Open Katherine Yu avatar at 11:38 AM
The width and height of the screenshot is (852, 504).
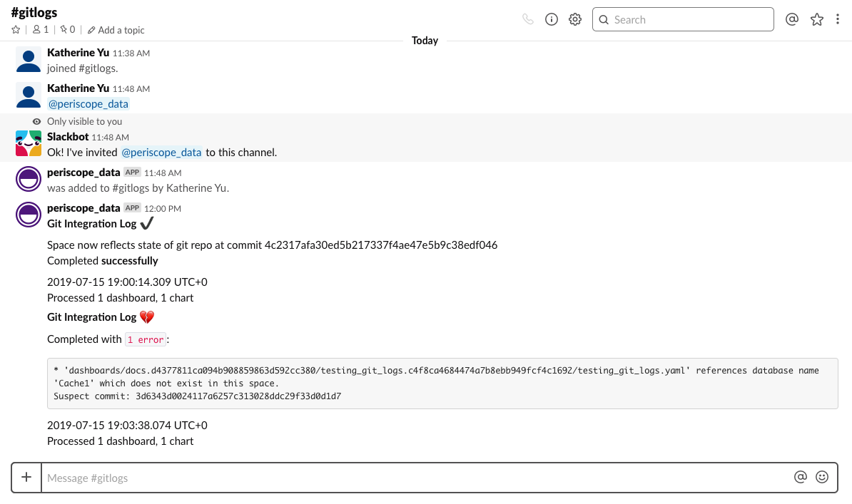(29, 59)
